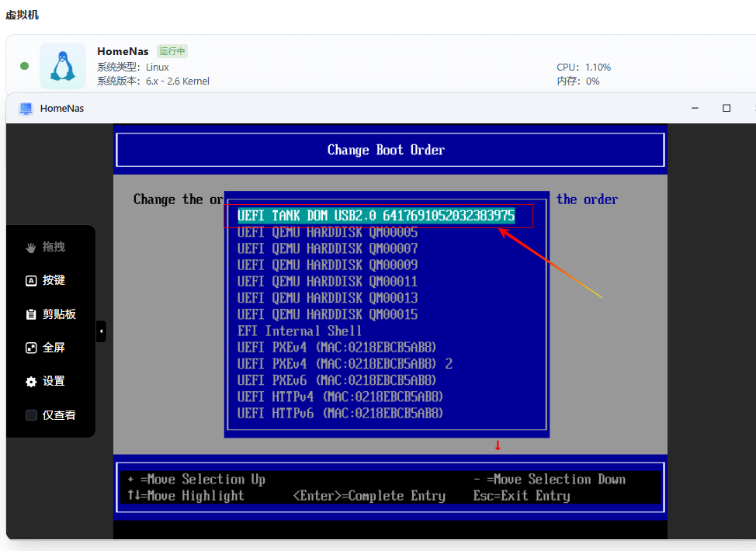Viewport: 756px width, 551px height.
Task: Maximize the HomeNas console window
Action: (727, 108)
